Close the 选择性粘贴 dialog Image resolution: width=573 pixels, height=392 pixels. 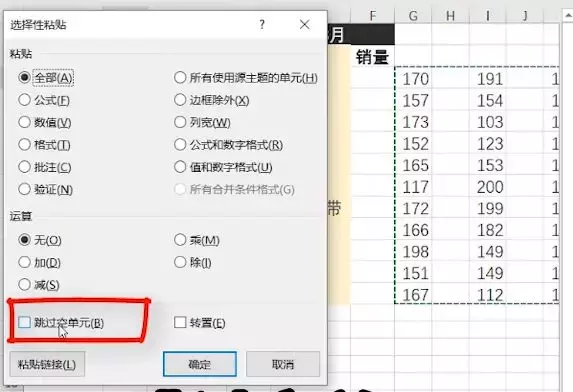pos(304,24)
